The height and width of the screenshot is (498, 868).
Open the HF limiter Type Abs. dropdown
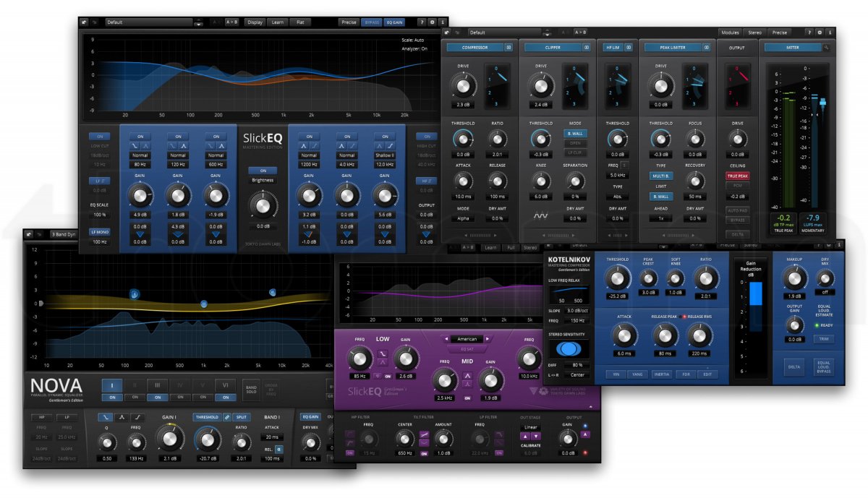617,197
